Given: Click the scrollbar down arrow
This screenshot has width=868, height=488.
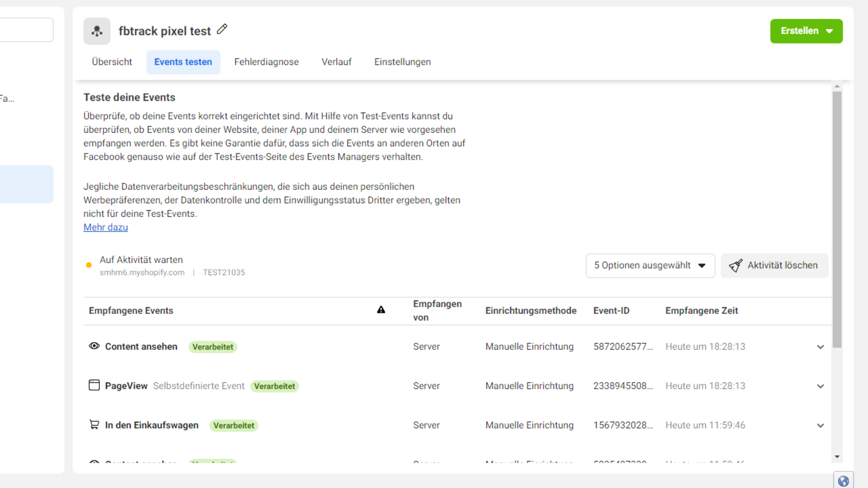Looking at the screenshot, I should (x=837, y=457).
